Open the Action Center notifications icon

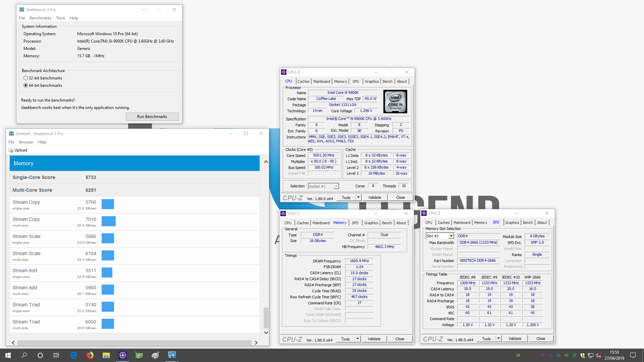[x=633, y=355]
